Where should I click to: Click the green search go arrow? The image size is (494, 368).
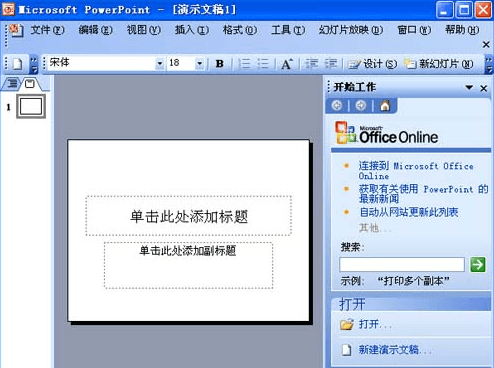(477, 265)
